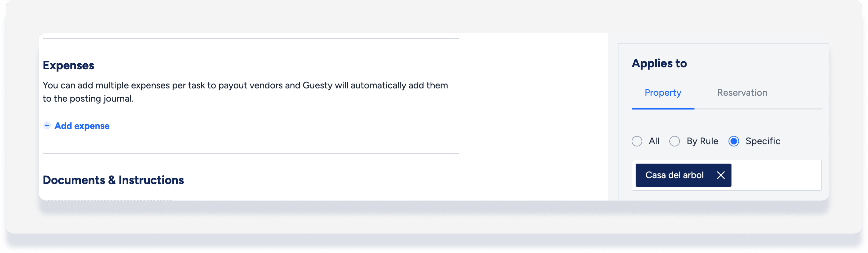
Task: Click the expenses description paragraph text
Action: pos(245,92)
